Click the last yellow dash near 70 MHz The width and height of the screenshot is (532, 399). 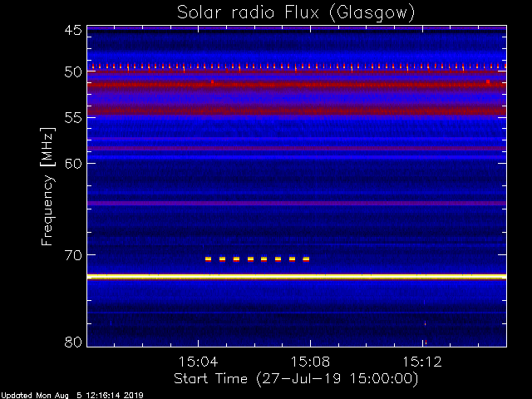click(x=306, y=259)
